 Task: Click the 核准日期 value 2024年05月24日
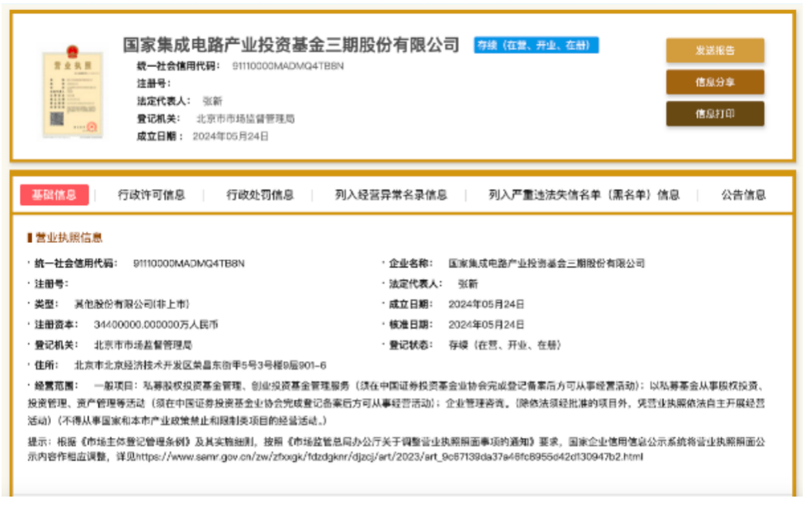(486, 325)
